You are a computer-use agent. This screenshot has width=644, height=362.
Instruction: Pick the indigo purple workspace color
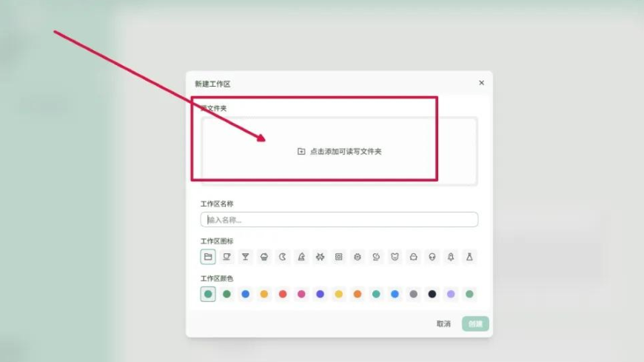point(320,294)
